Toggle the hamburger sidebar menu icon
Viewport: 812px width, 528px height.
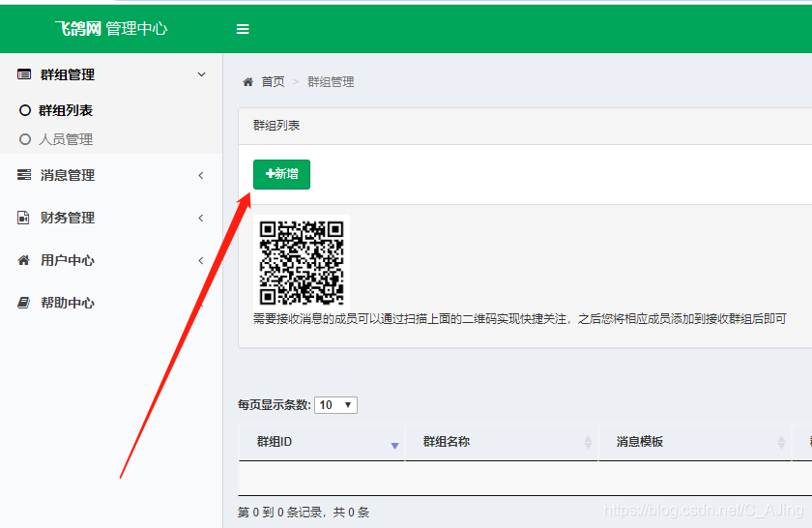click(243, 29)
